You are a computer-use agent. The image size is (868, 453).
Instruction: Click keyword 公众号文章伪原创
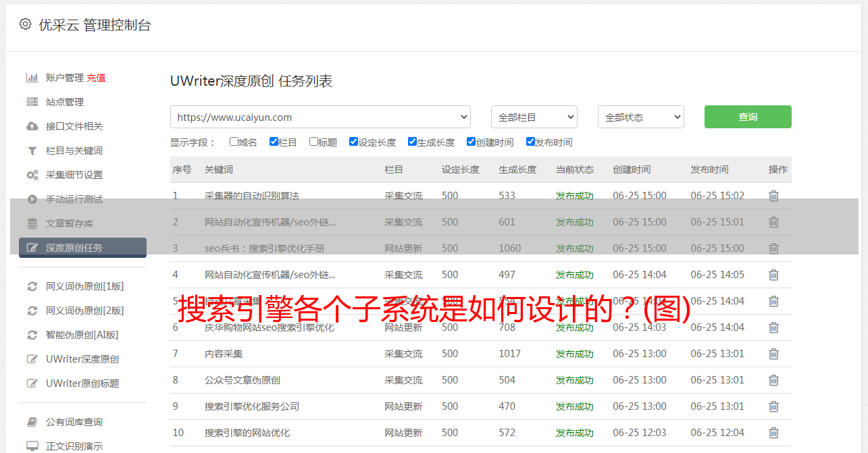[242, 380]
